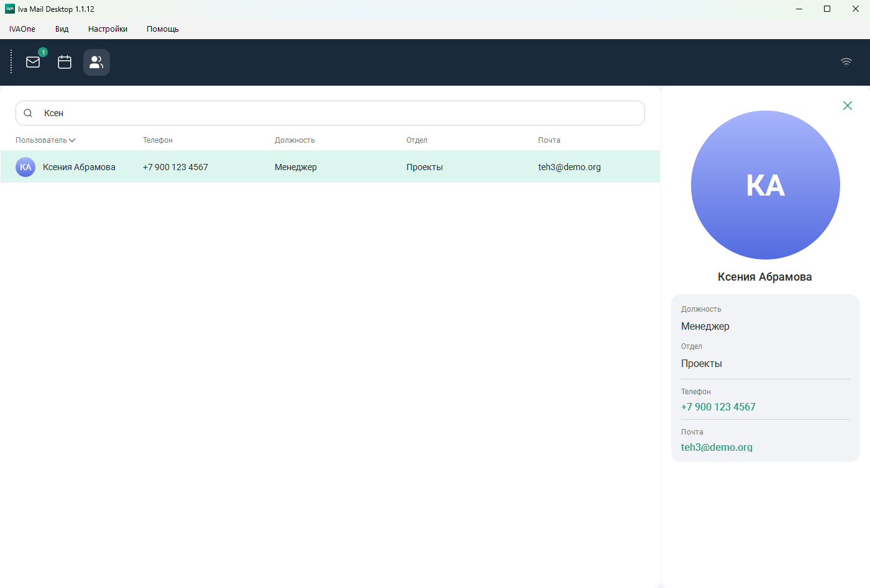Viewport: 870px width, 588px height.
Task: Click the Wi-Fi connection status icon
Action: coord(846,62)
